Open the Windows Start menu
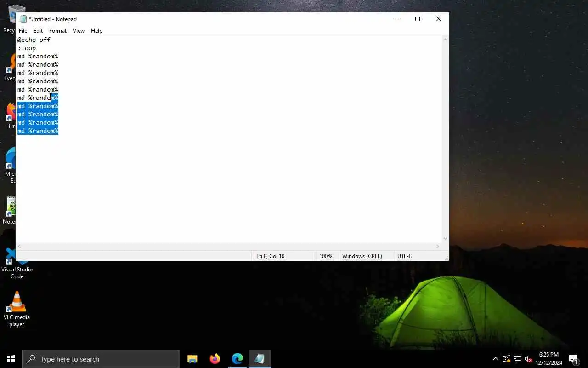The image size is (588, 368). pos(11,359)
